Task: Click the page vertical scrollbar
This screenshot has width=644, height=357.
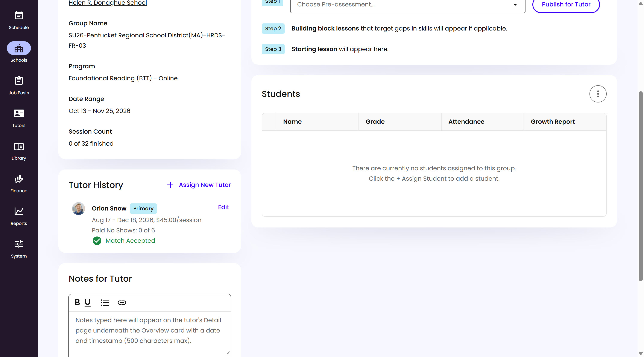Action: tap(641, 186)
